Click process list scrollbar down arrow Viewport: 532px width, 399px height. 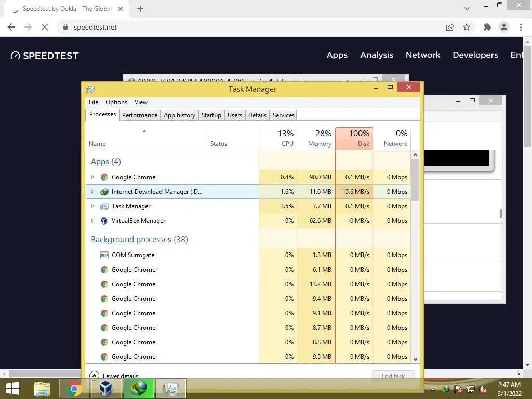[415, 358]
